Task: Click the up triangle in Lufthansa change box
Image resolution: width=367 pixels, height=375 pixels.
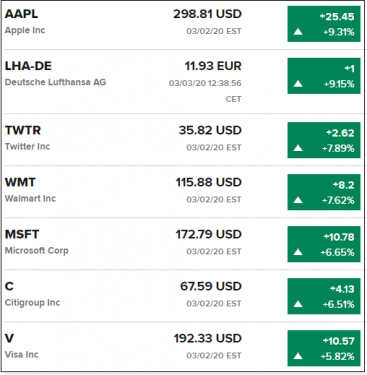Action: tap(298, 84)
